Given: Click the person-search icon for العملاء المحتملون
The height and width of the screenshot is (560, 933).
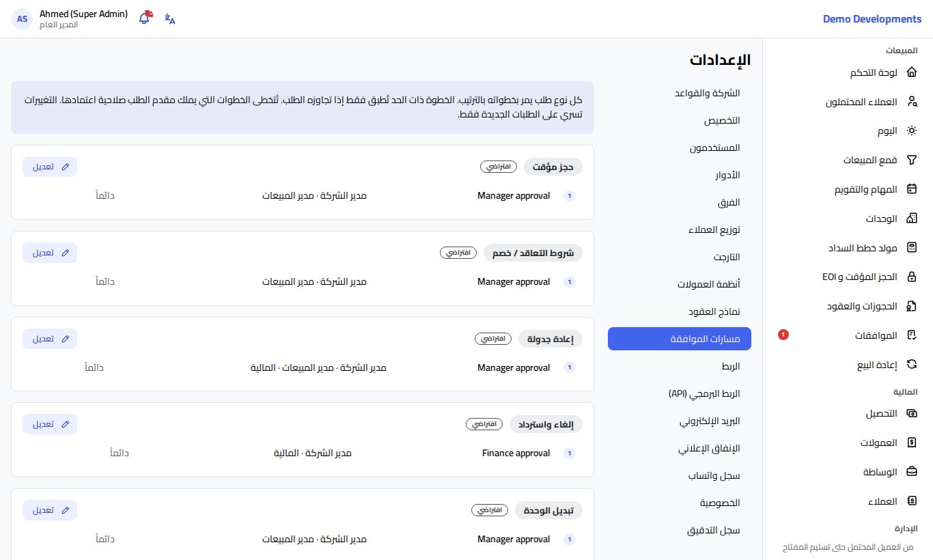Looking at the screenshot, I should pos(911,102).
